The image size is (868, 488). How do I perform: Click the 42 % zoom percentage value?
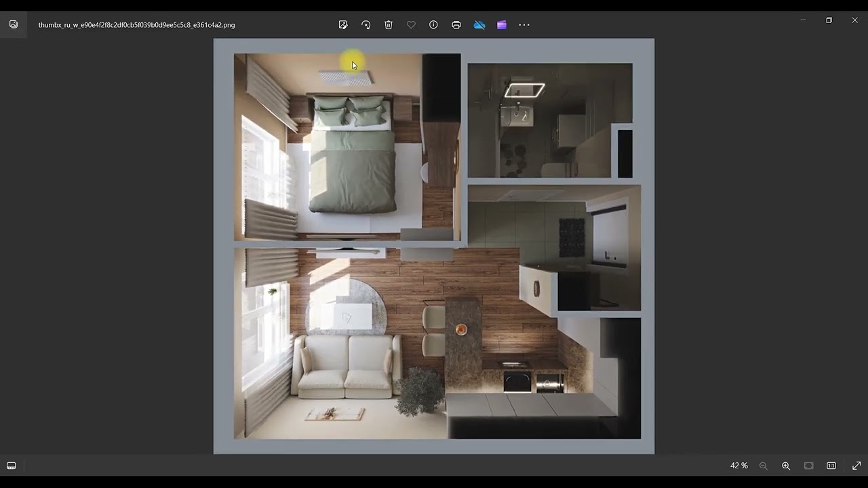pyautogui.click(x=739, y=466)
